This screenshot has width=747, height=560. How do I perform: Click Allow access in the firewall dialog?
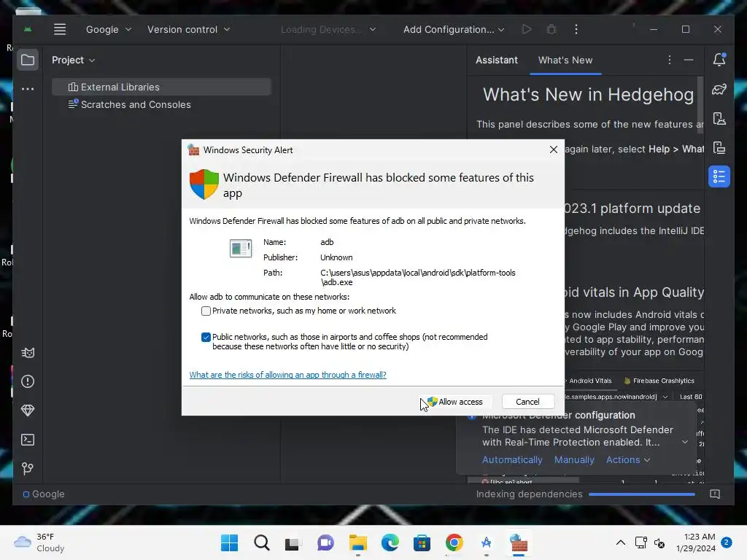click(x=455, y=402)
